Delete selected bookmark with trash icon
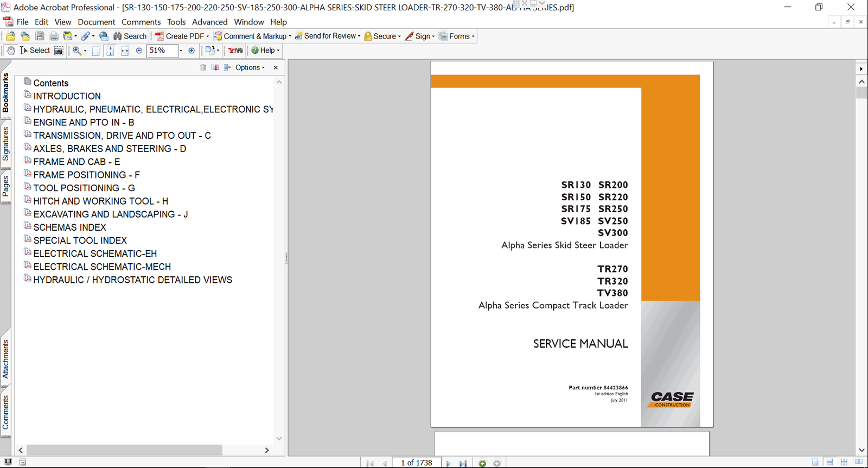 [203, 67]
